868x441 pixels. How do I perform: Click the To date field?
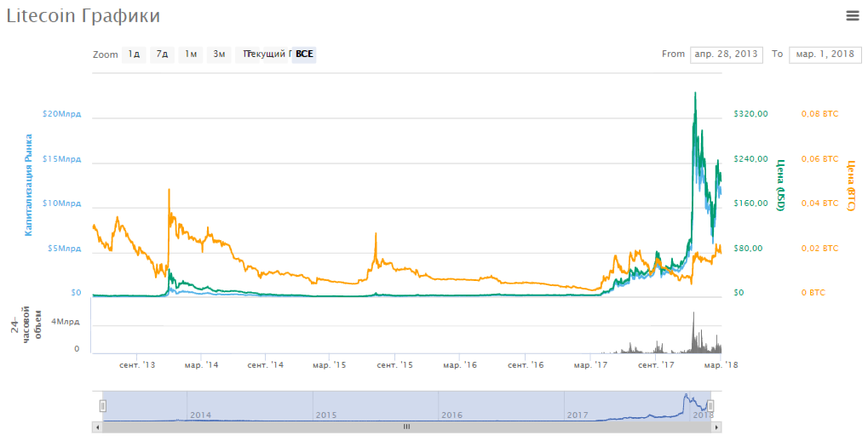coord(824,54)
